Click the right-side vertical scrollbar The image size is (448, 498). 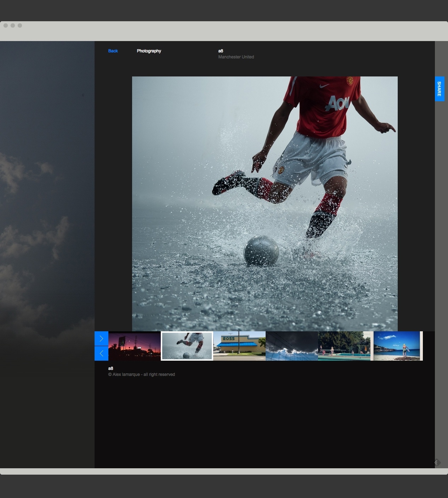point(441,248)
